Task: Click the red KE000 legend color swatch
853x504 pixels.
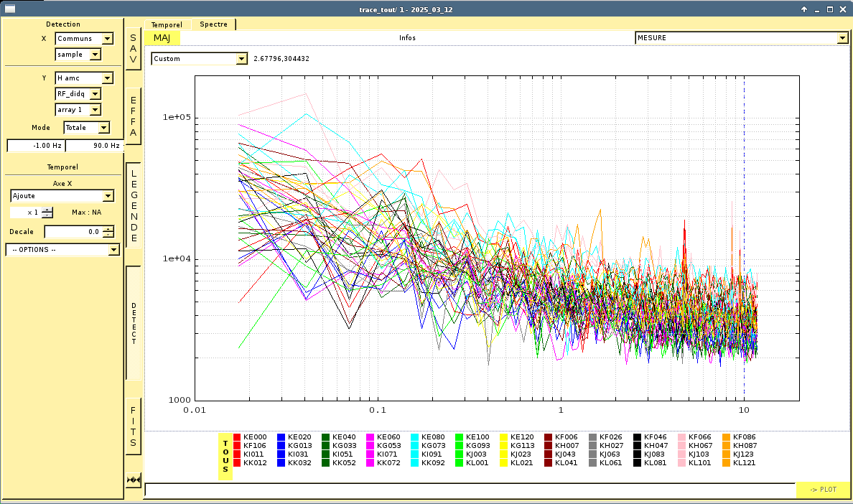Action: (x=238, y=437)
